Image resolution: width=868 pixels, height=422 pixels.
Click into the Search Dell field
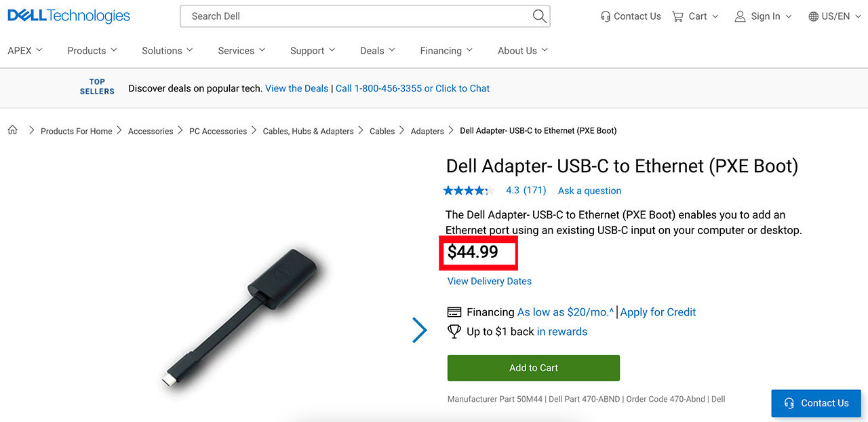point(353,16)
